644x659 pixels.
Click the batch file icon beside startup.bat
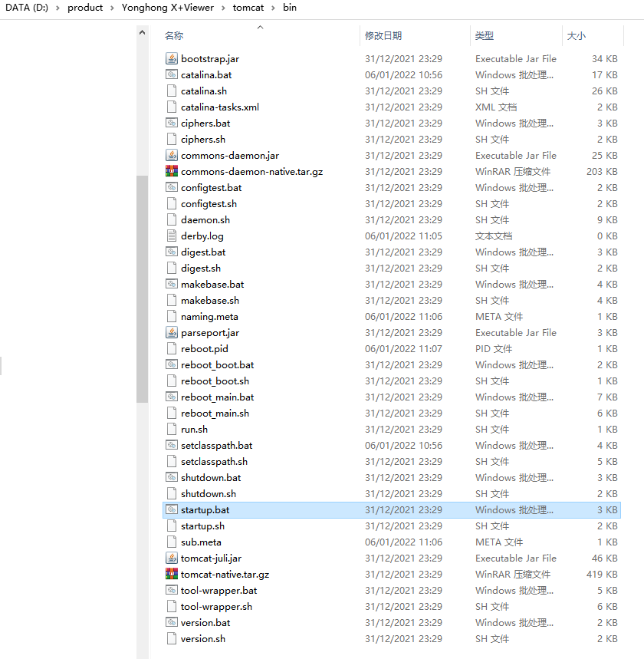tap(172, 509)
